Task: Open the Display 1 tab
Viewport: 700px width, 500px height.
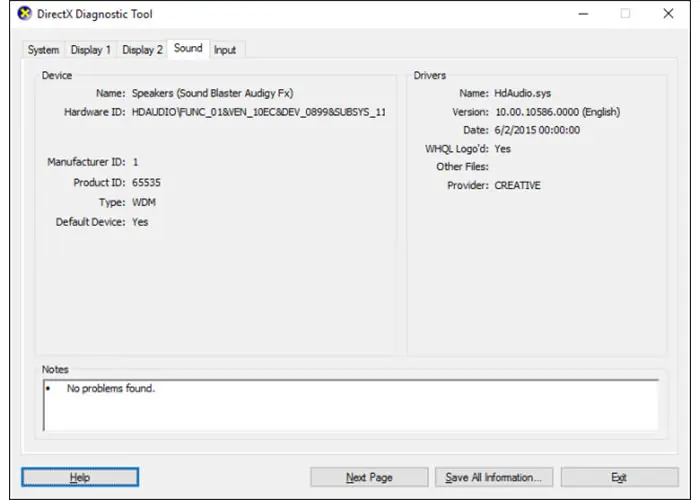Action: (91, 50)
